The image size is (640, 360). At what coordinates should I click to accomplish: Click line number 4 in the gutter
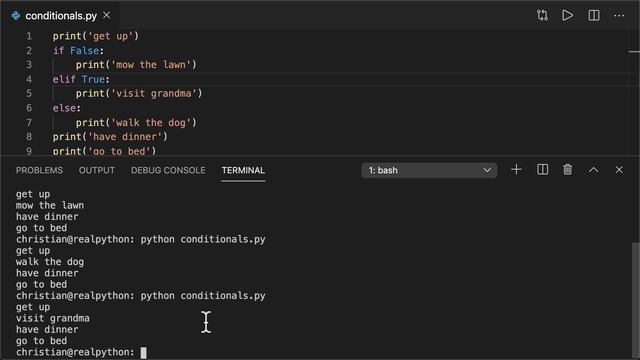pyautogui.click(x=29, y=79)
